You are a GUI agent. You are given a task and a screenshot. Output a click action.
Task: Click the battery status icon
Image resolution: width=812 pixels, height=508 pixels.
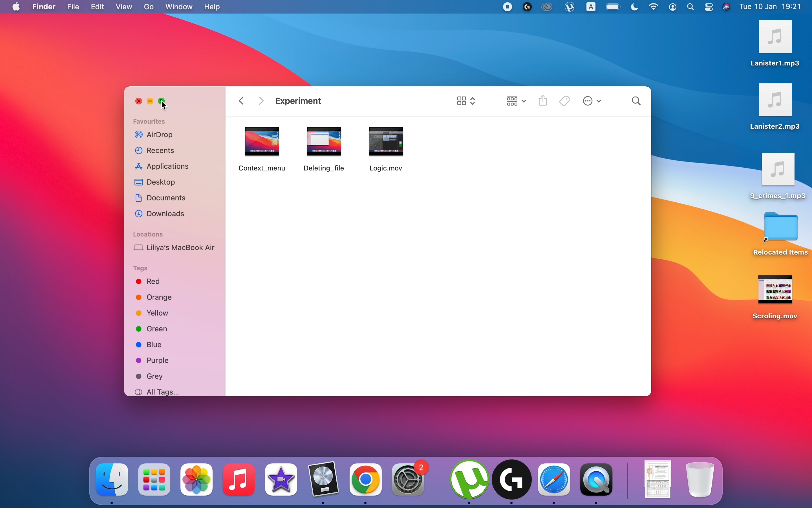[614, 7]
